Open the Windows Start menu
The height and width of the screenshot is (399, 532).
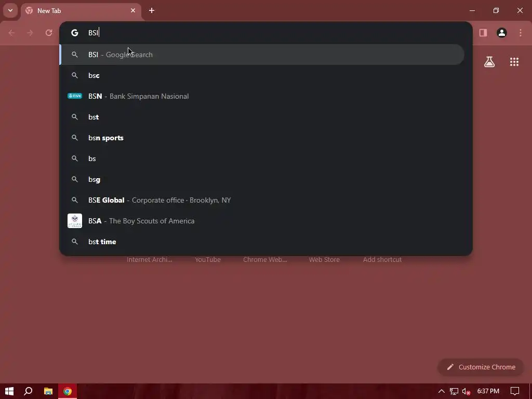tap(9, 391)
